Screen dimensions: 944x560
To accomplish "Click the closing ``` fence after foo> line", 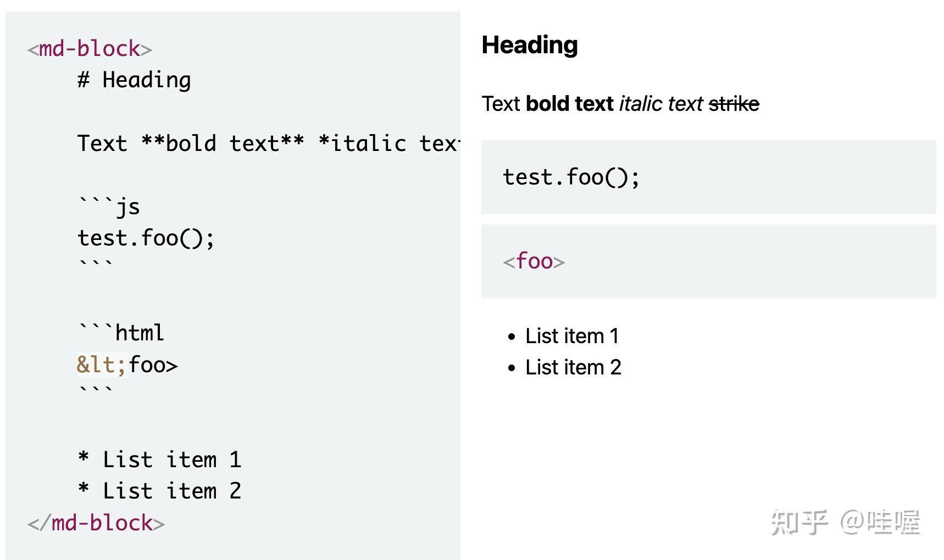I will [96, 391].
